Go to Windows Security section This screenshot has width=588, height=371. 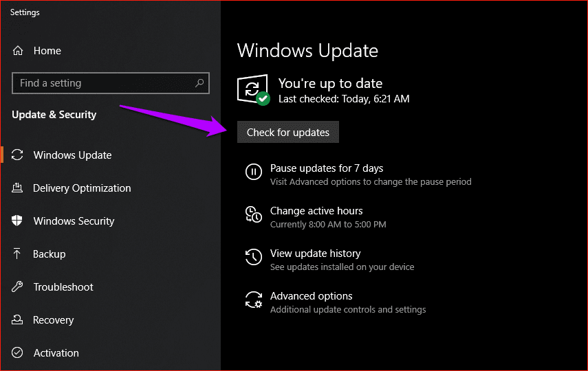(74, 221)
